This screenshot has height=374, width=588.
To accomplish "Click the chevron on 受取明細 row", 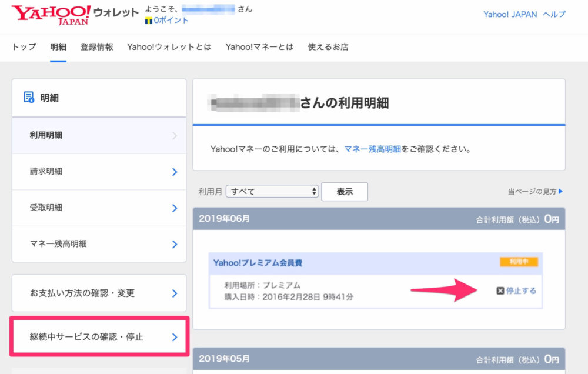I will tap(175, 208).
